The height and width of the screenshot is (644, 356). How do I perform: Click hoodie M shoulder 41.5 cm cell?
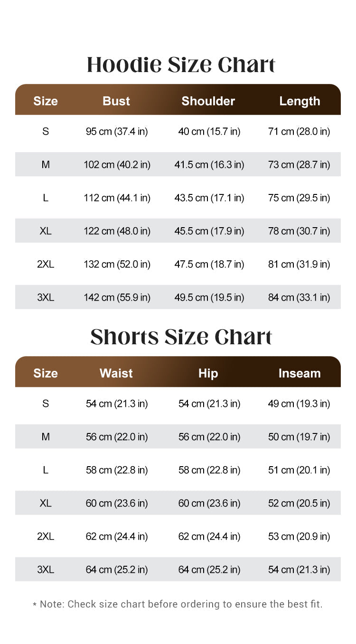[209, 165]
